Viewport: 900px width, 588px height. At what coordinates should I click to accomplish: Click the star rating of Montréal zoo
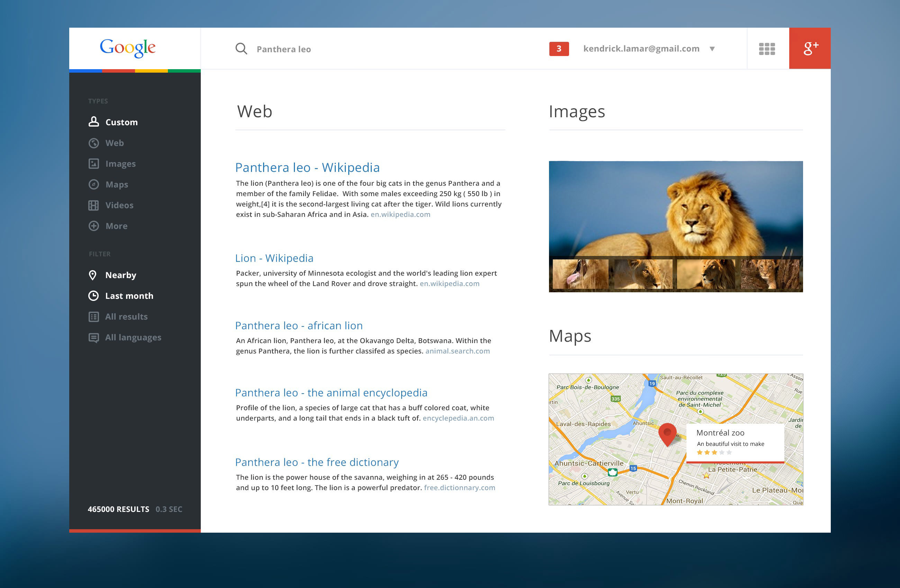(714, 452)
